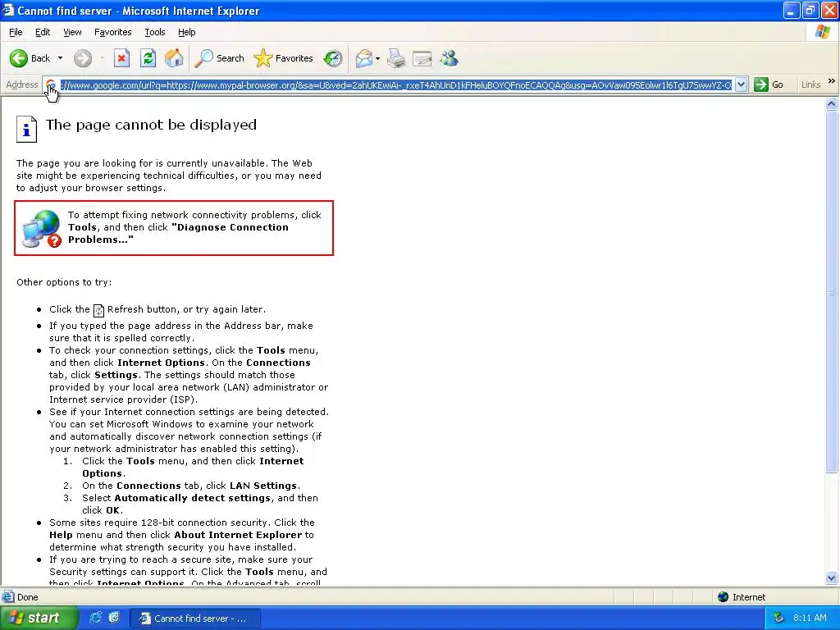Click the Back arrow icon
Image resolution: width=840 pixels, height=630 pixels.
[19, 58]
